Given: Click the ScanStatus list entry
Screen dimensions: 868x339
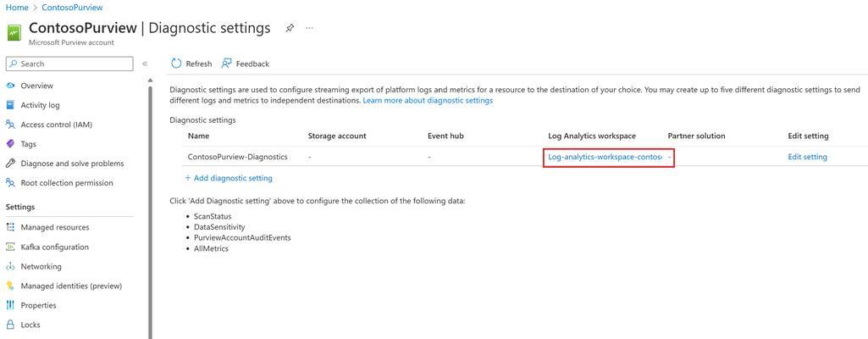Looking at the screenshot, I should point(213,217).
